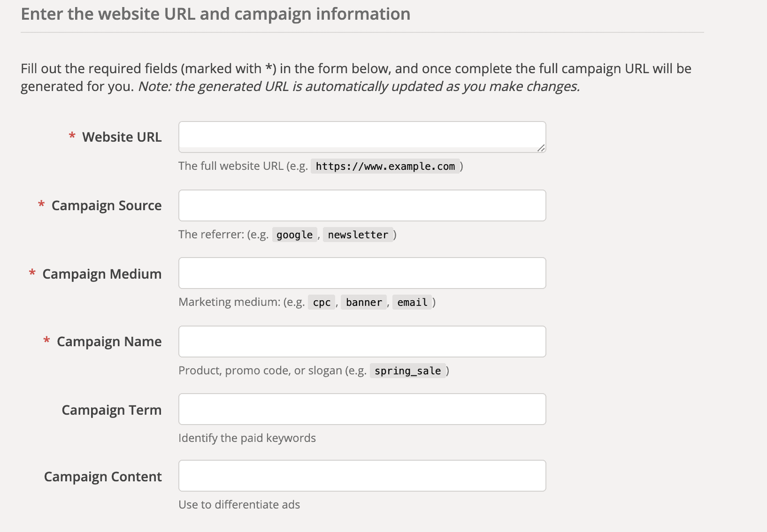Click the banner example snippet
The width and height of the screenshot is (767, 532).
[363, 302]
